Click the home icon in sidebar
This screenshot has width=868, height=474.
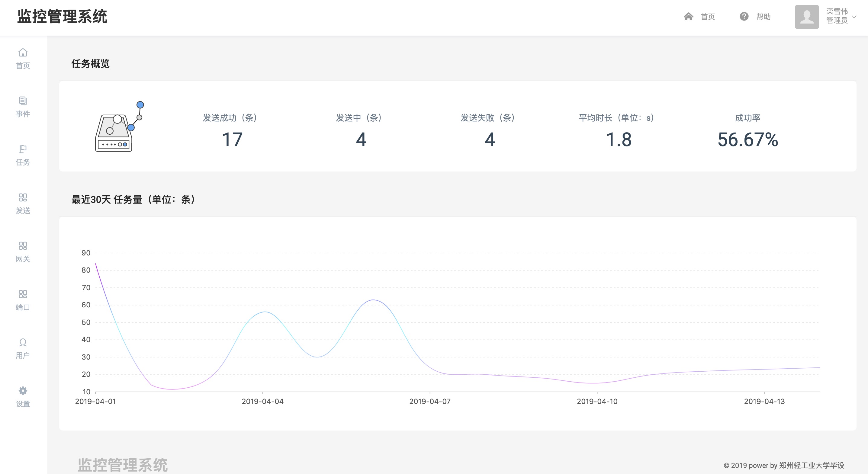[23, 53]
